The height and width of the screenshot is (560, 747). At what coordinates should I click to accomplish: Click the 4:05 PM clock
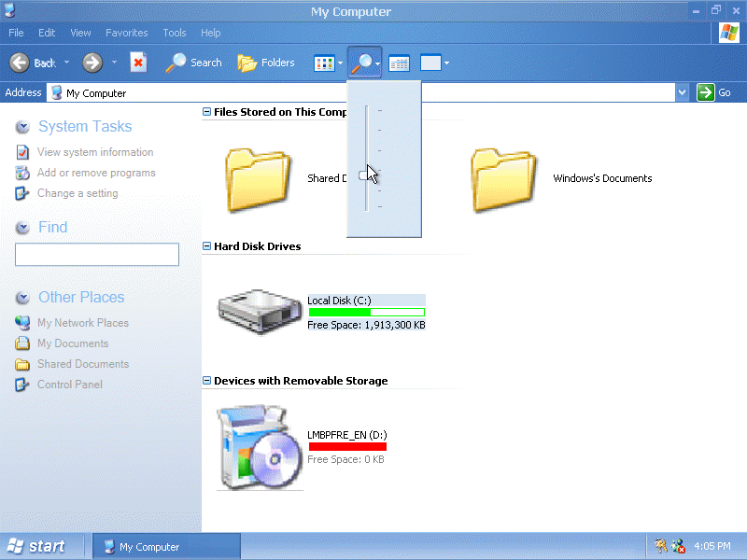pos(712,546)
